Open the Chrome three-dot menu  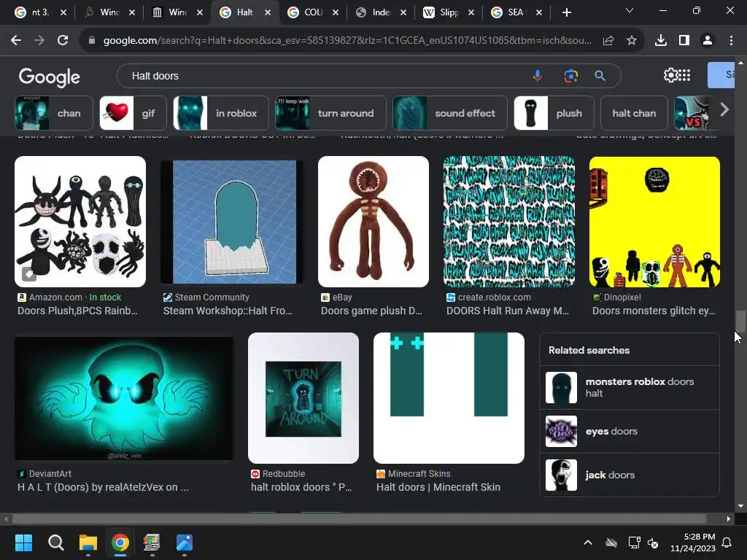731,41
